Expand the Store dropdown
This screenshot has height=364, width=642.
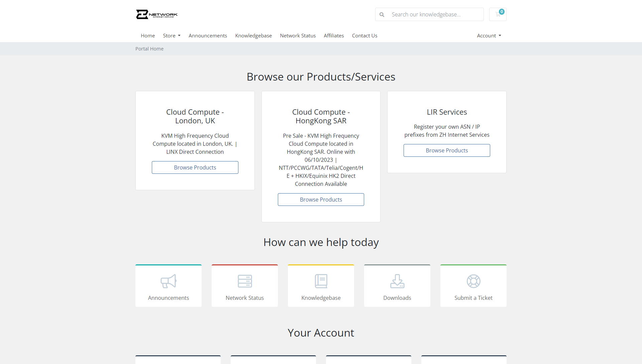pyautogui.click(x=172, y=35)
